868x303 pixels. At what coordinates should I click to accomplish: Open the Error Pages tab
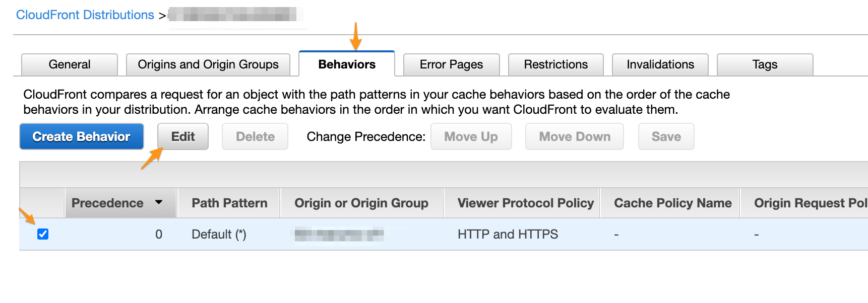tap(451, 64)
